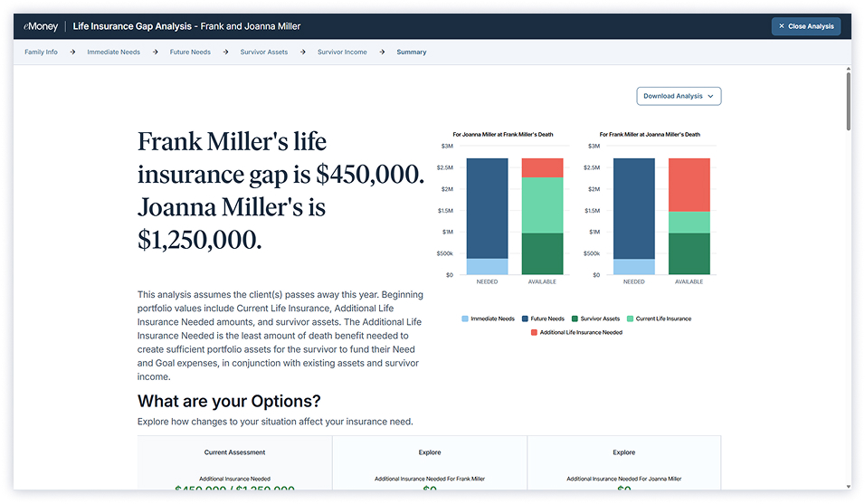This screenshot has height=504, width=865.
Task: Expand the Download Analysis dropdown
Action: 679,96
